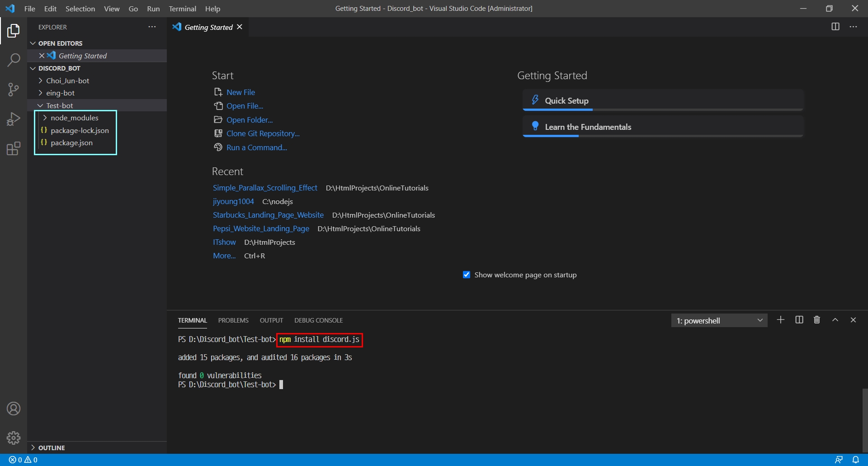Open the Manage gear icon
Image resolution: width=868 pixels, height=466 pixels.
pos(14,437)
